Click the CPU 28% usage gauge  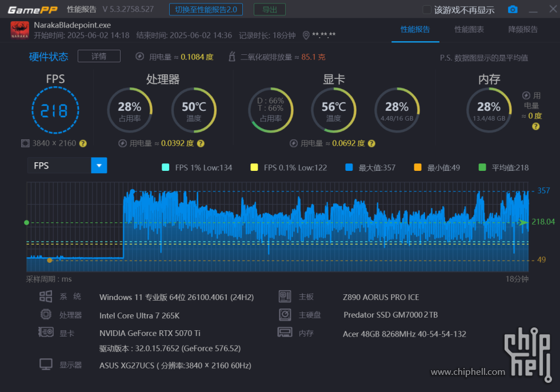coord(130,110)
